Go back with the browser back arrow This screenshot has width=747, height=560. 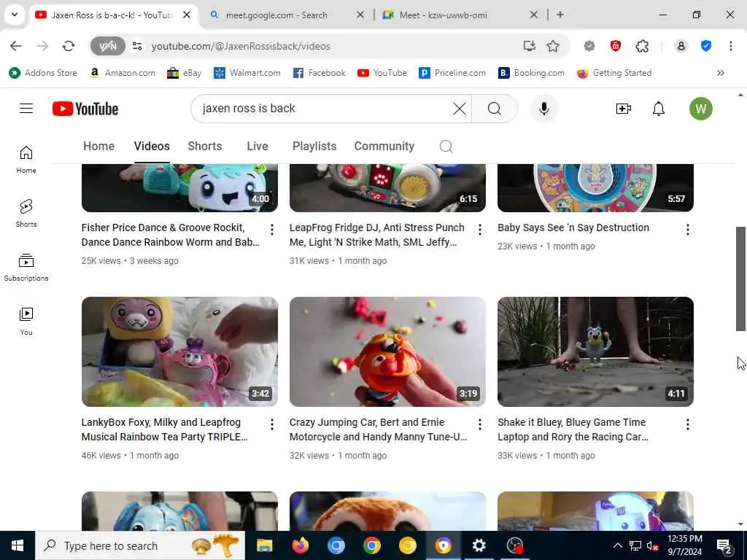(16, 46)
